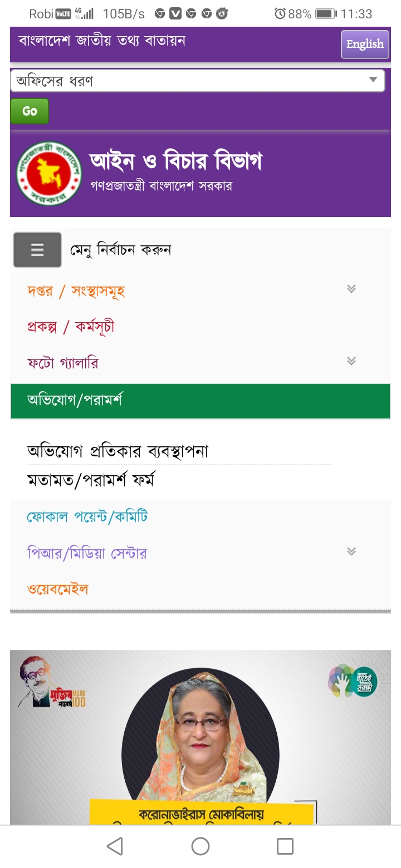
Task: Tap the green Go button
Action: [30, 111]
